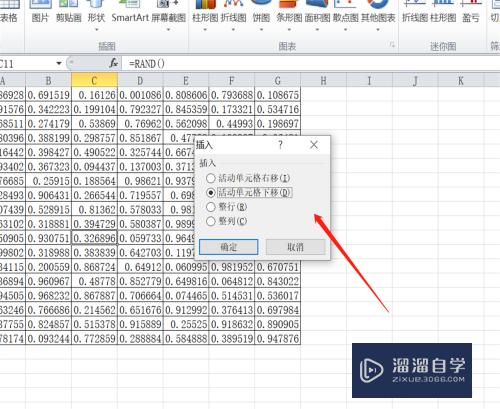The image size is (500, 409).
Task: Click cell containing 0.326896
Action: (94, 238)
